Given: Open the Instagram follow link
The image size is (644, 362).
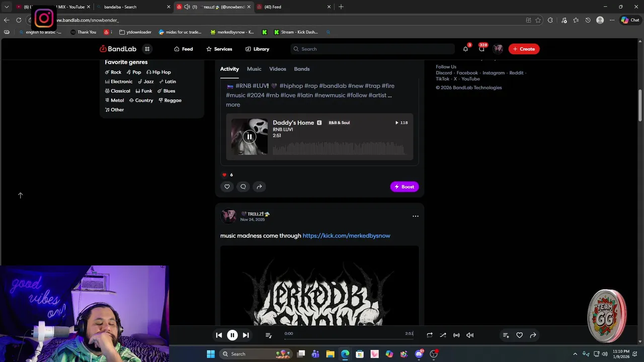Looking at the screenshot, I should click(494, 73).
